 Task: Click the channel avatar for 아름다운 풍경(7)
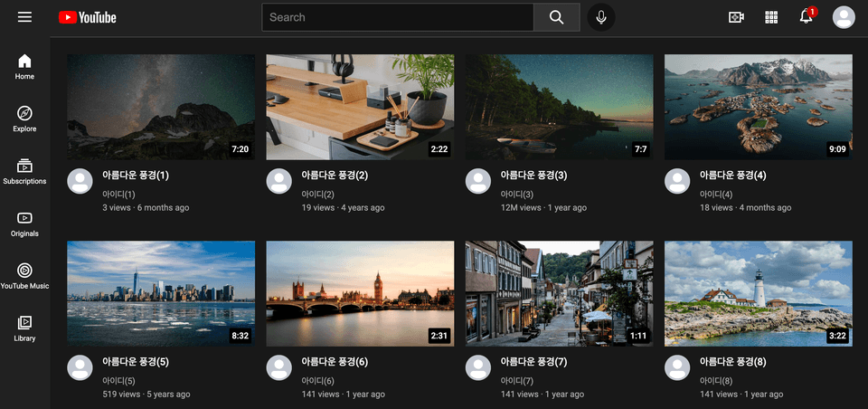pos(477,367)
